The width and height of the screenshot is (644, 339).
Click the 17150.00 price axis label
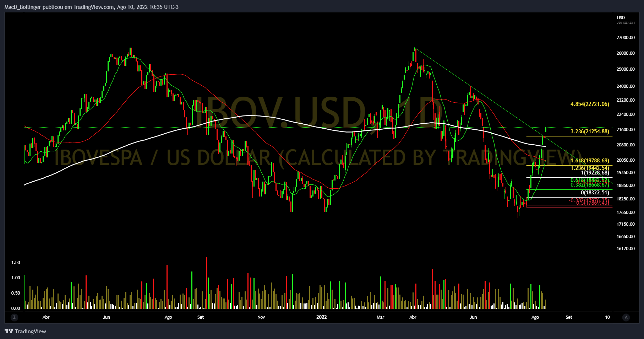pyautogui.click(x=626, y=224)
